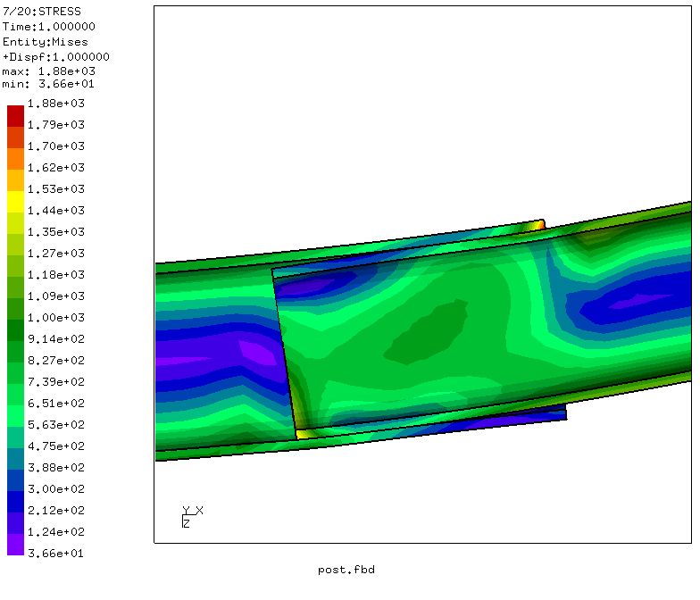Click the +Dispf:1.000000 label

point(55,57)
